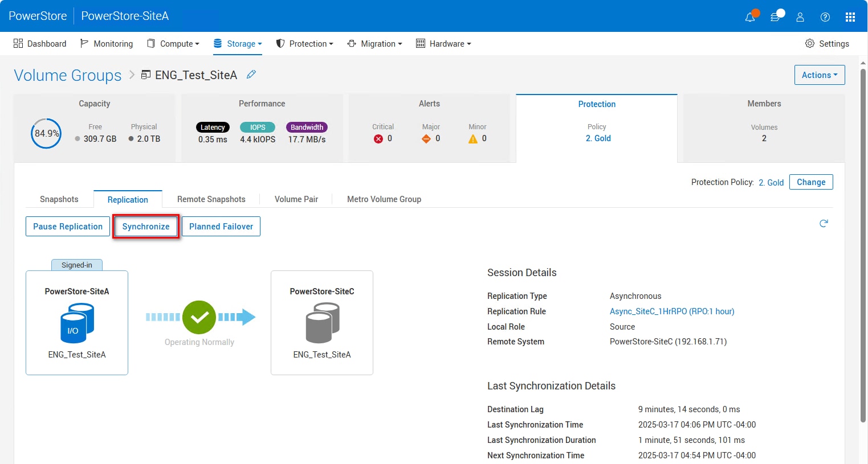Viewport: 868px width, 464px height.
Task: Click the edit pencil next to ENG_Test_SiteA
Action: pyautogui.click(x=251, y=75)
